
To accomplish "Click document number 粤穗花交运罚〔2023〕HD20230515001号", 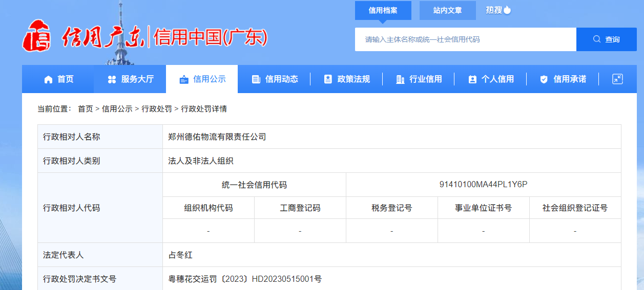I will [x=245, y=279].
